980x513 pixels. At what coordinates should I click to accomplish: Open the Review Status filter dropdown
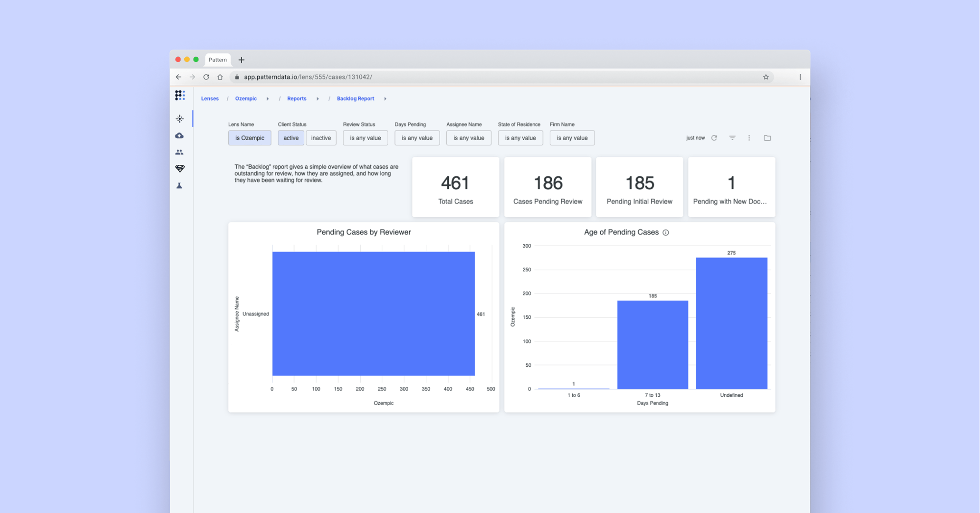point(365,138)
